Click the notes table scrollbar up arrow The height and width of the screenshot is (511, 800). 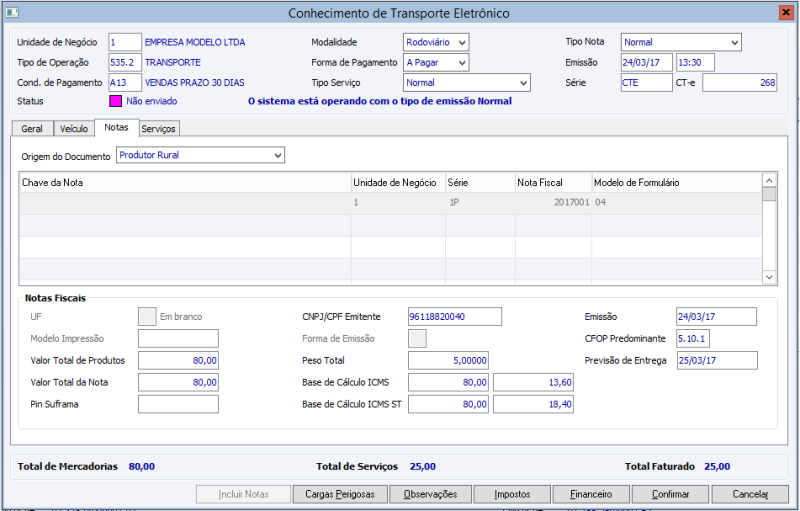tap(769, 181)
